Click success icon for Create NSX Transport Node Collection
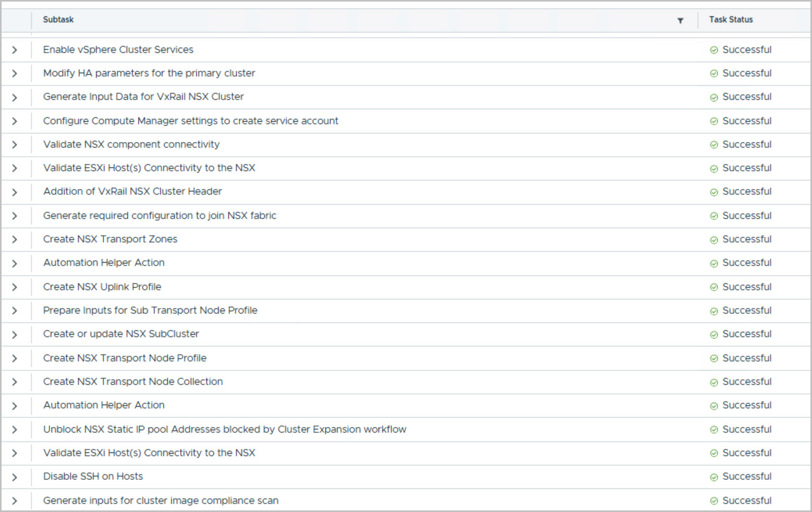 tap(714, 383)
